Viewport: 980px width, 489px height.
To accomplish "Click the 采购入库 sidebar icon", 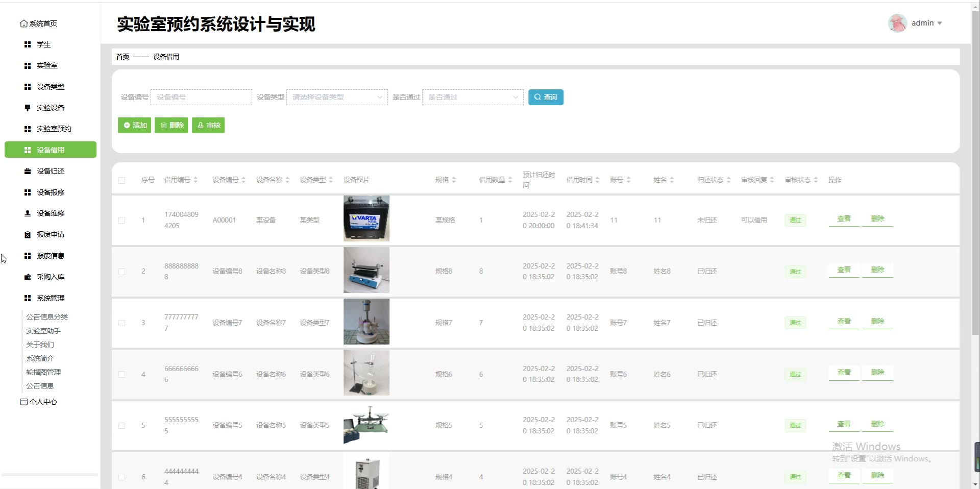I will tap(28, 277).
